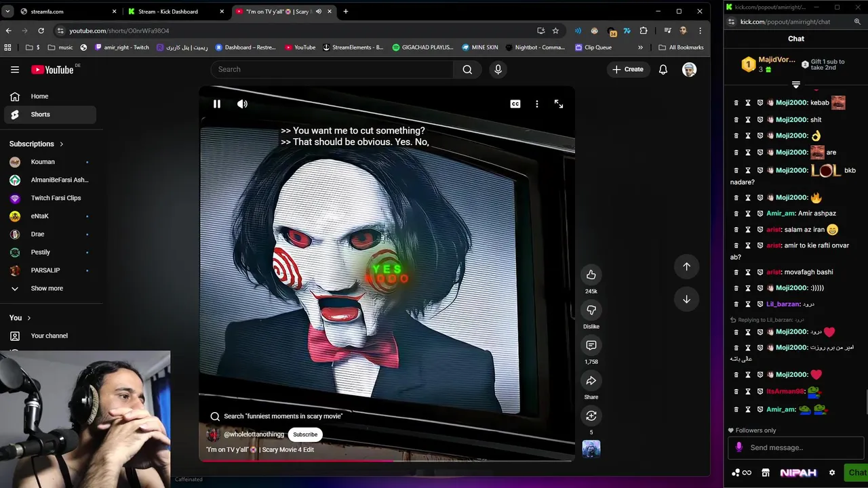
Task: Click the Kick chat Send message field
Action: [796, 447]
